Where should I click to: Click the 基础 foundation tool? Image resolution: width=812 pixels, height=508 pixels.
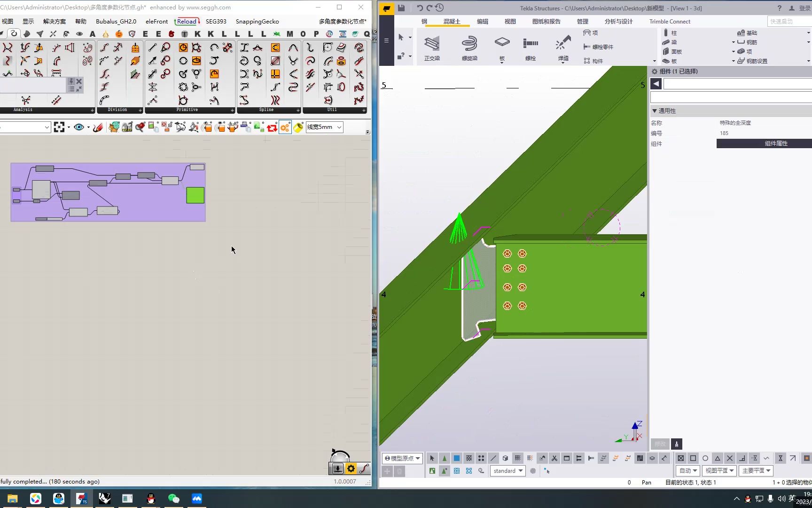[747, 33]
